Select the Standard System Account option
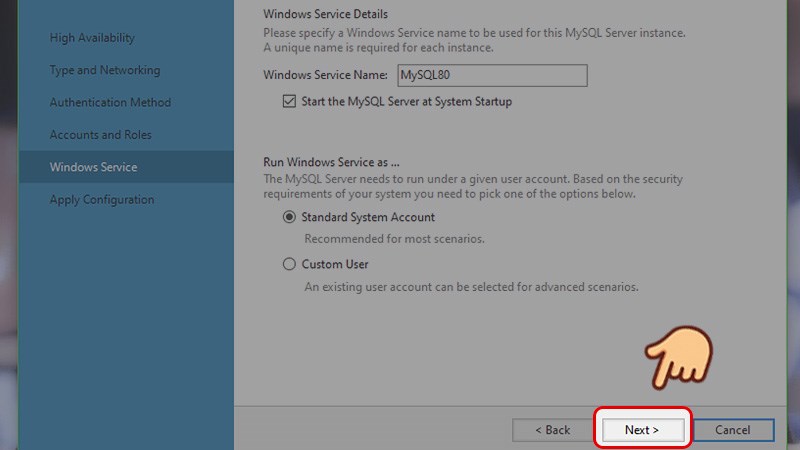 coord(290,217)
